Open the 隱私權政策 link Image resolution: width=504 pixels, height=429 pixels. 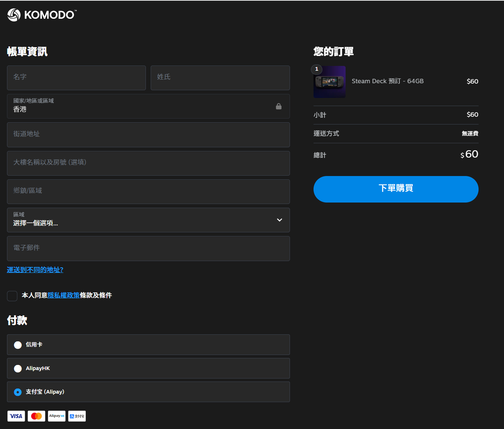point(64,295)
